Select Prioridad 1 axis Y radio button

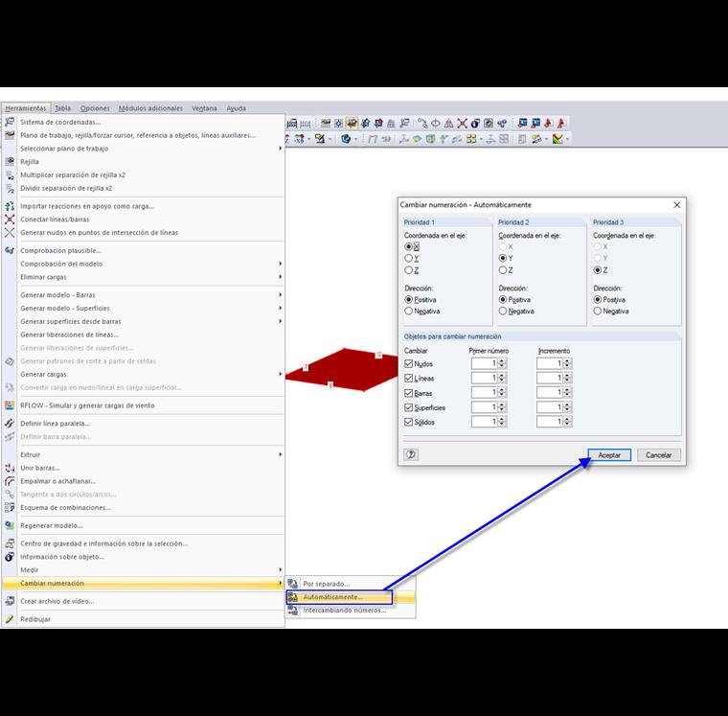(409, 259)
